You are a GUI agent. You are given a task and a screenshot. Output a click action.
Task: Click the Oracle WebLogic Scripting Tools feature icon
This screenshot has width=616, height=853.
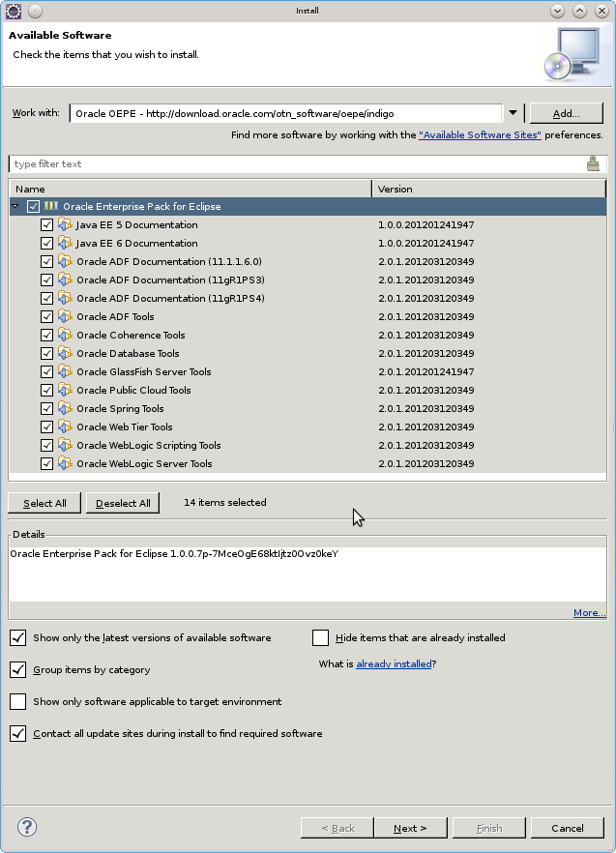click(x=65, y=446)
